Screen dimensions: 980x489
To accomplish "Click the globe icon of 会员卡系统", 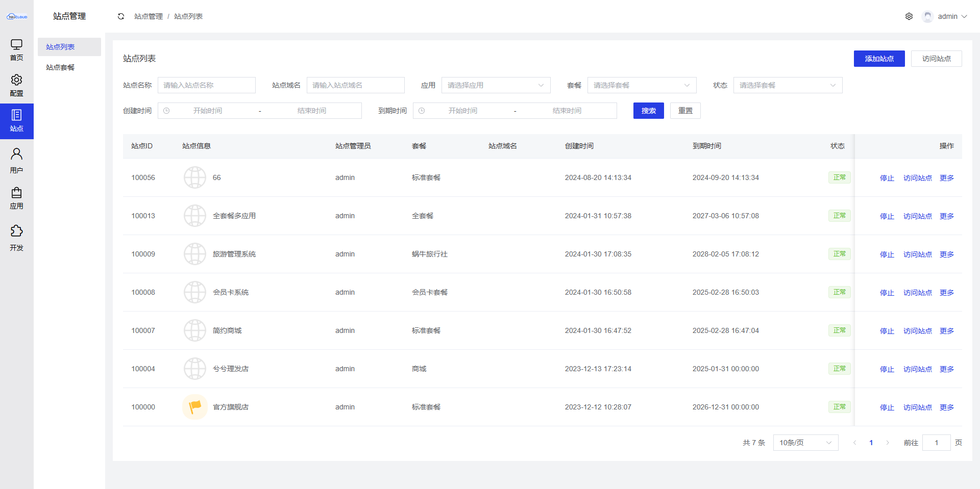I will pyautogui.click(x=195, y=292).
